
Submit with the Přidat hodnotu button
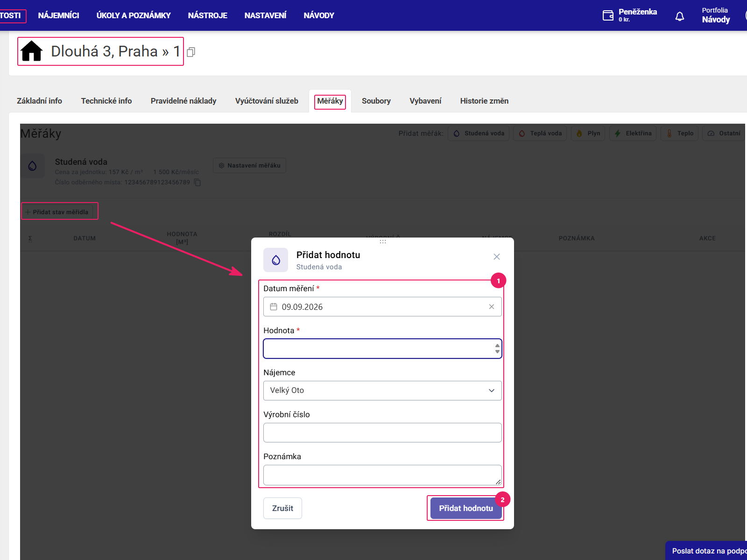click(x=466, y=508)
